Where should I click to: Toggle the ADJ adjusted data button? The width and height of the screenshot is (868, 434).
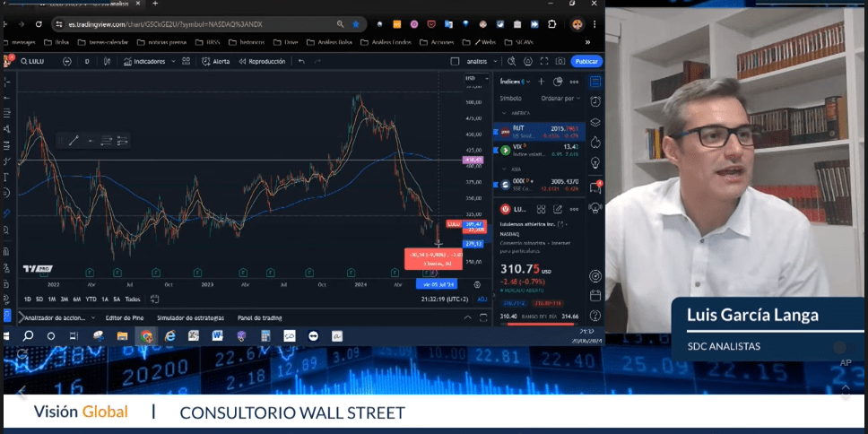click(x=482, y=299)
